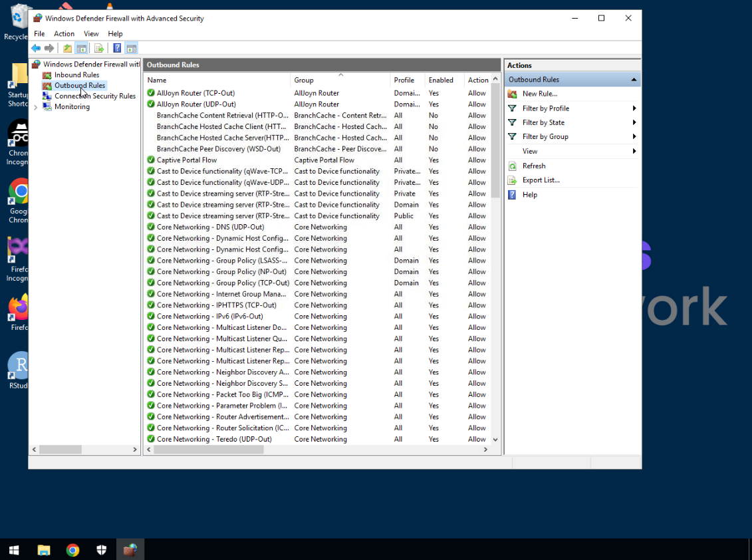Click the Forward navigation arrow in the toolbar
The image size is (752, 560).
[x=49, y=47]
